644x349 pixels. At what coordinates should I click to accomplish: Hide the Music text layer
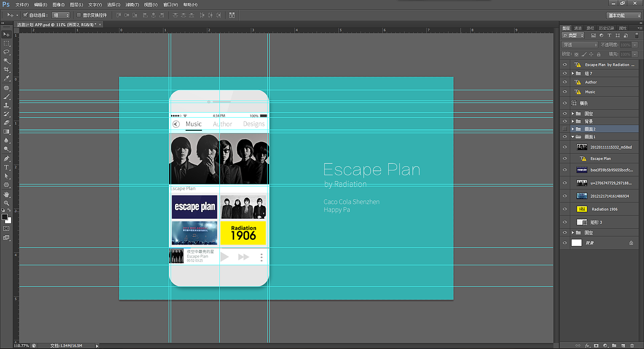(x=565, y=92)
